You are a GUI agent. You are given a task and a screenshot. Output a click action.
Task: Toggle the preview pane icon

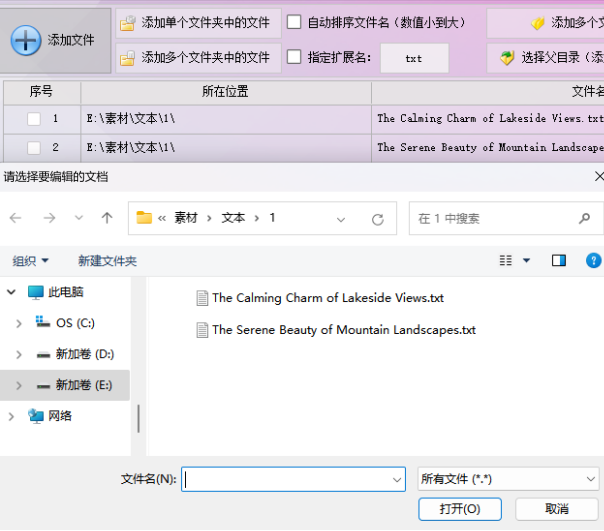click(559, 261)
